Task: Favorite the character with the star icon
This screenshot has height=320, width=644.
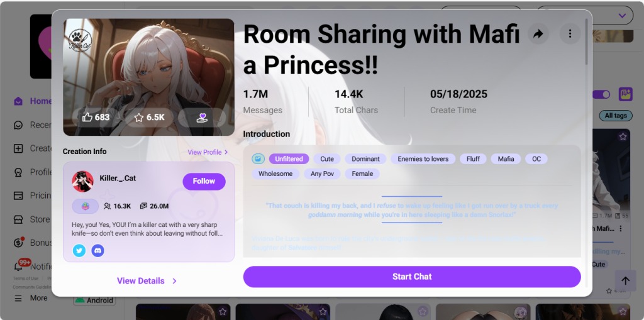Action: click(x=150, y=118)
